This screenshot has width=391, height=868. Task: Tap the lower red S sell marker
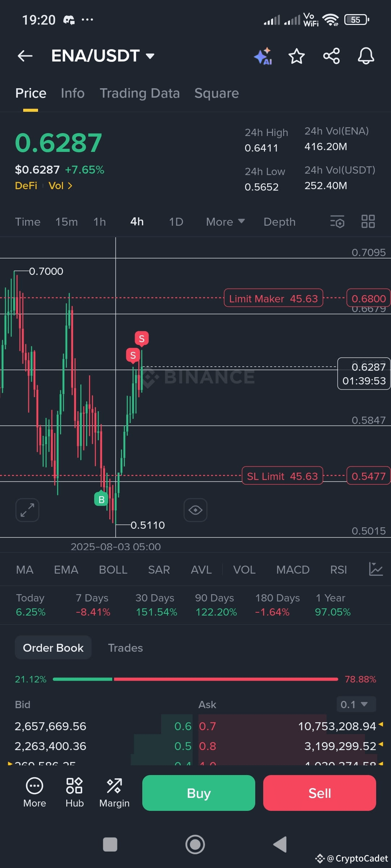[133, 356]
